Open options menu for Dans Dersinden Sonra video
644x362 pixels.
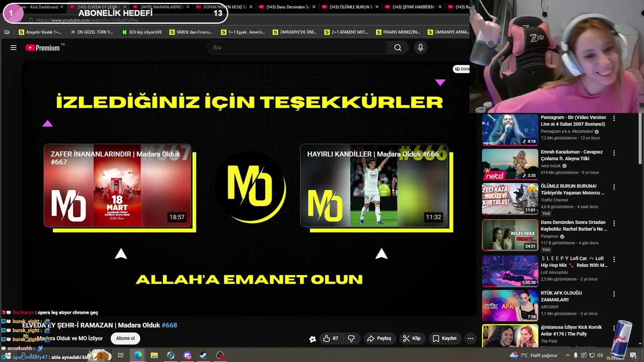click(x=614, y=223)
